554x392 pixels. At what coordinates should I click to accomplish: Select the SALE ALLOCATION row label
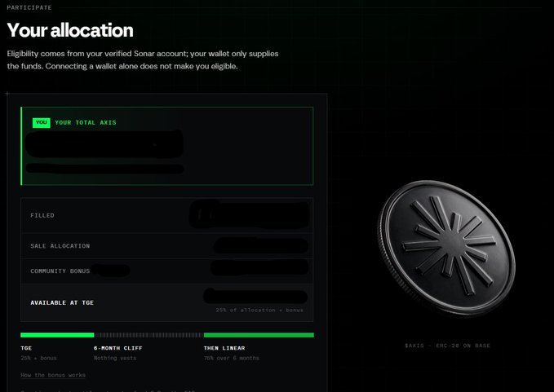pyautogui.click(x=60, y=246)
